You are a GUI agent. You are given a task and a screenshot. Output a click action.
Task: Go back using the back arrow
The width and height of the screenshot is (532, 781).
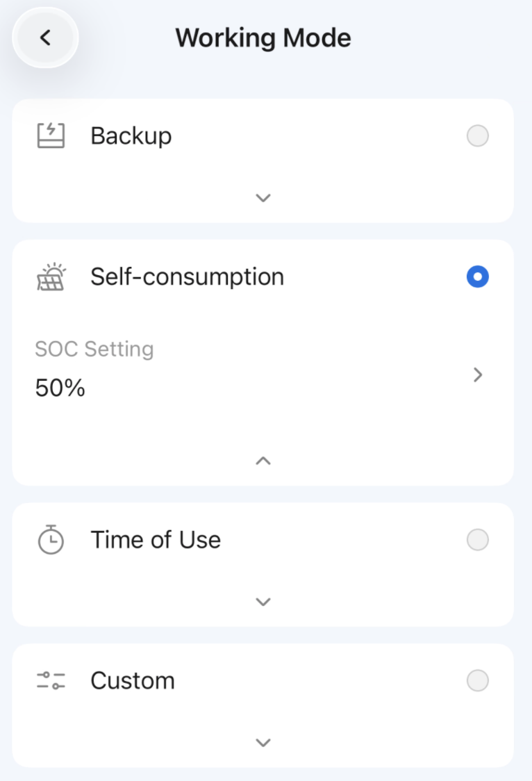pyautogui.click(x=45, y=38)
